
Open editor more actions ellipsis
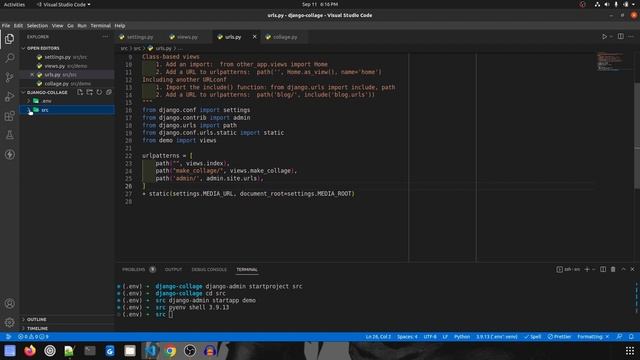pyautogui.click(x=631, y=37)
